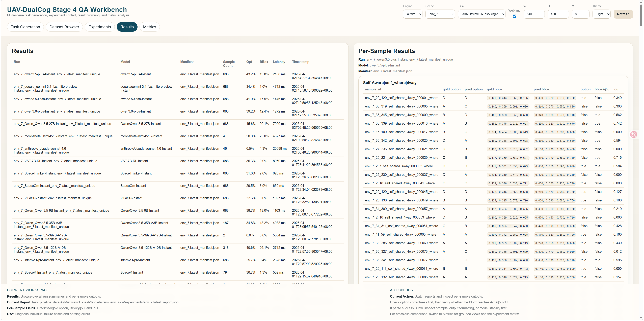Screen dimensions: 644x321
Task: Open the Scene selector set to env_7
Action: coord(440,14)
